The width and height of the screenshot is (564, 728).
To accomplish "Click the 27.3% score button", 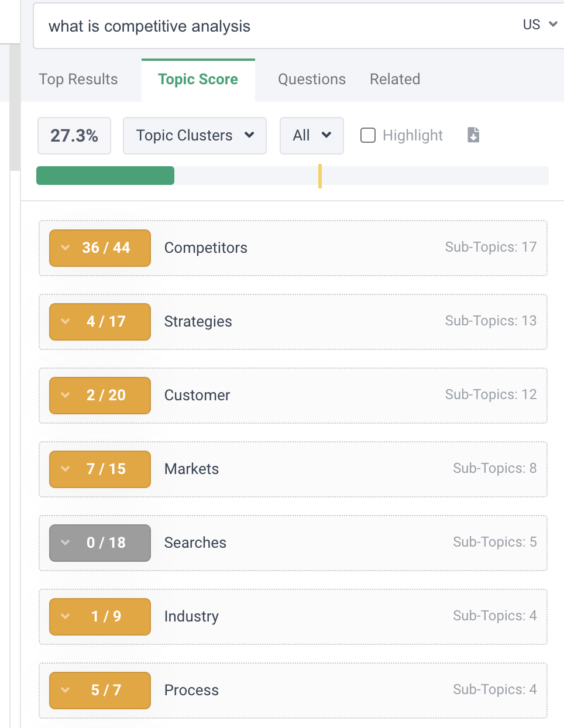I will [74, 136].
